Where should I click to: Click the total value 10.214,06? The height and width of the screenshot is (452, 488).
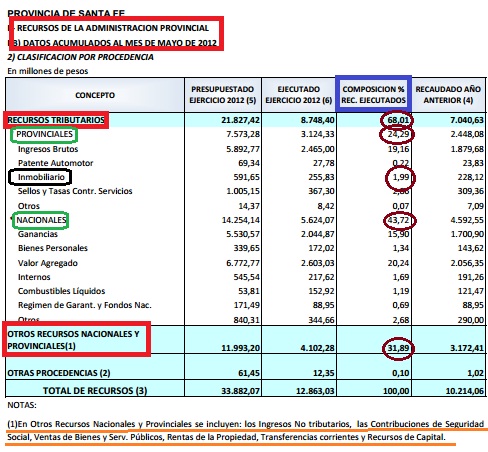click(x=465, y=391)
